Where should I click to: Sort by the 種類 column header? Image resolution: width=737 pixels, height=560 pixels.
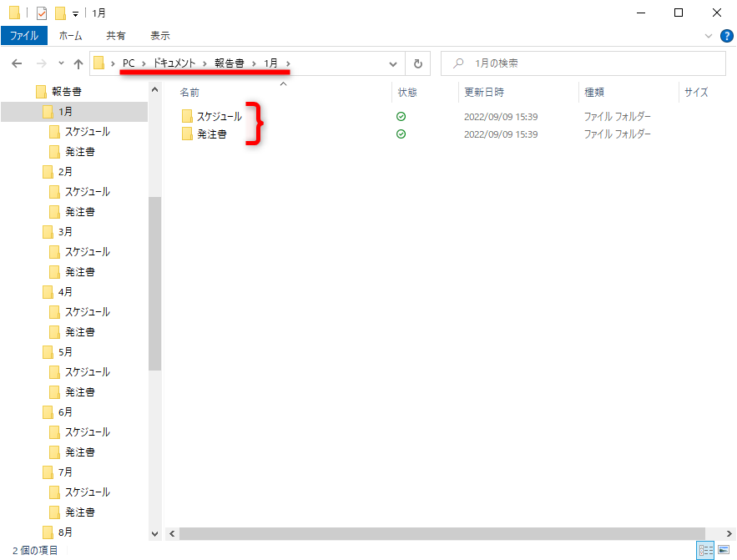[594, 92]
